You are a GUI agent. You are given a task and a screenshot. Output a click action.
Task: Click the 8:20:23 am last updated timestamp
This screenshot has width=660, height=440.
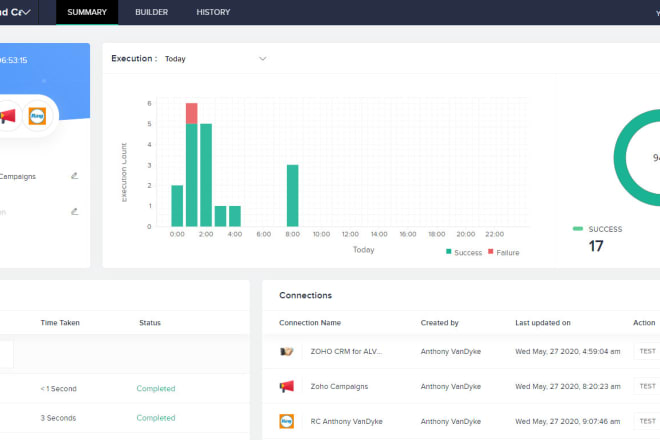(x=568, y=386)
